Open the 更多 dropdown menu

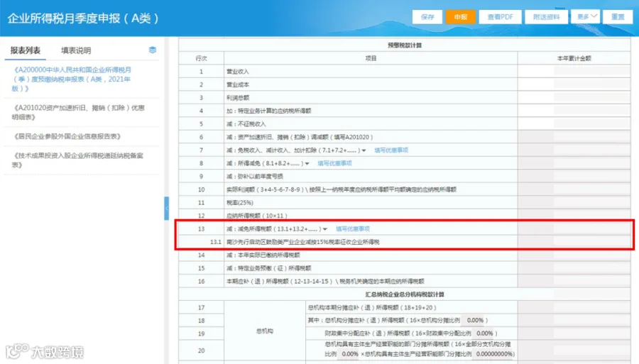pyautogui.click(x=586, y=16)
